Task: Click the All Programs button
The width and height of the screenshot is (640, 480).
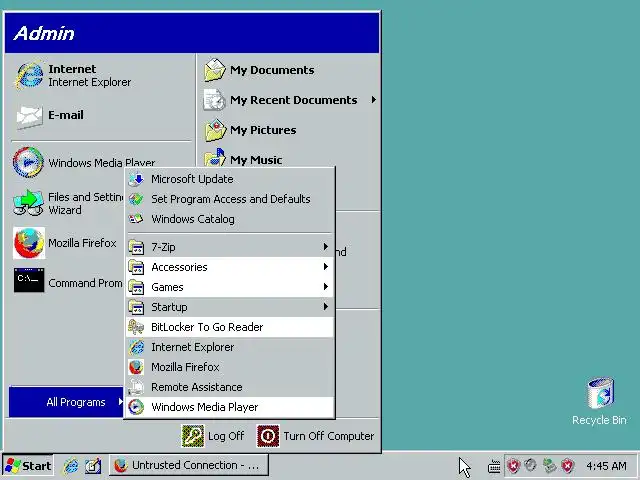Action: 66,402
